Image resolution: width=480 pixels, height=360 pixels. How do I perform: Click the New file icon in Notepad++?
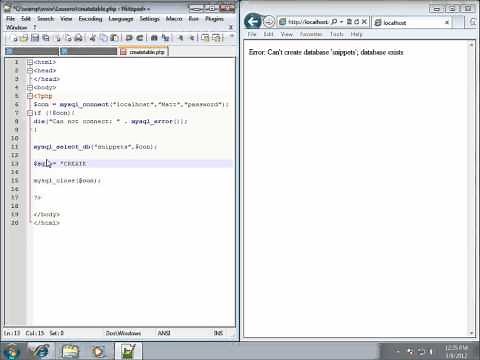[14, 38]
